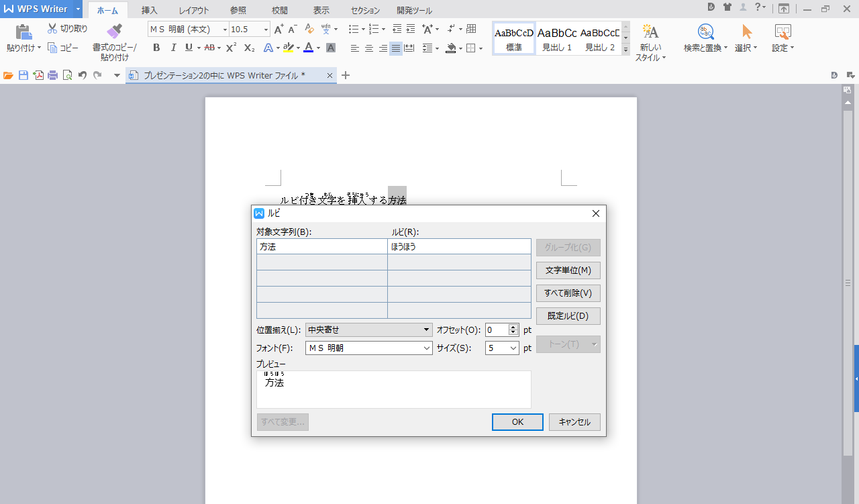This screenshot has width=859, height=504.
Task: Click the save floppy disk icon
Action: [x=23, y=75]
